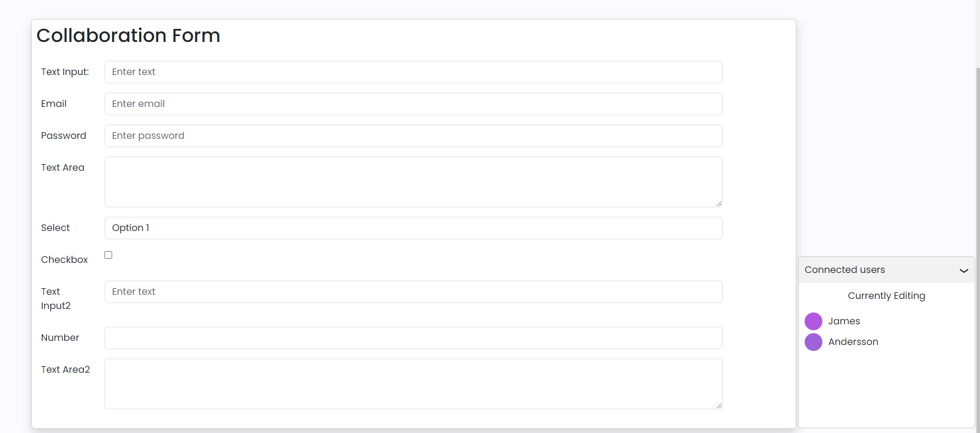Select James in the connected users list

pos(844,321)
